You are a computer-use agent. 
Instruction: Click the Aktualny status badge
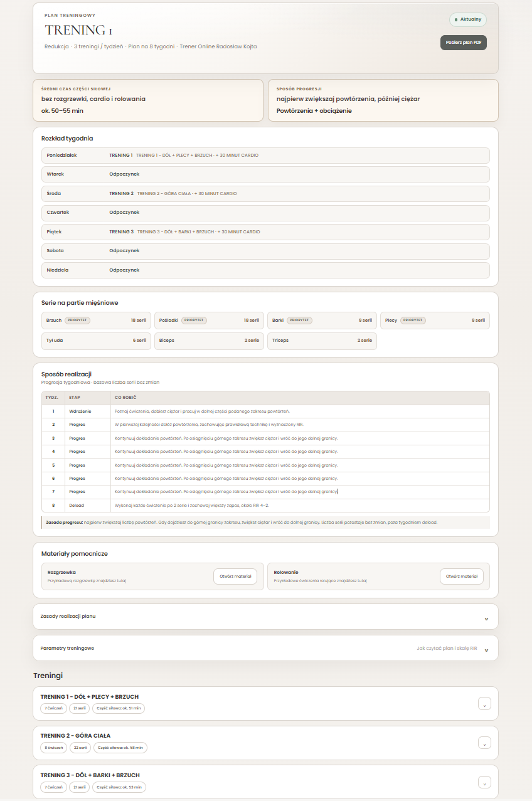[468, 19]
